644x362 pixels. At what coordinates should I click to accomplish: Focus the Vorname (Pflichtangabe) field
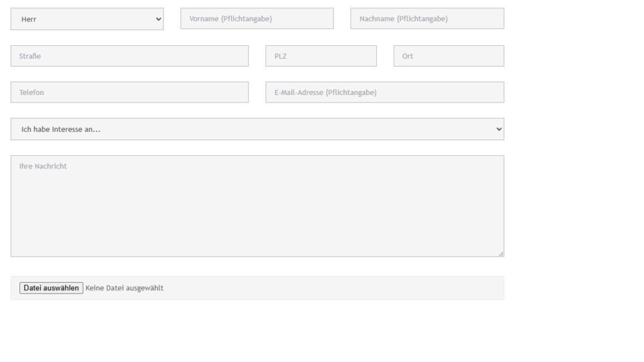[x=257, y=18]
